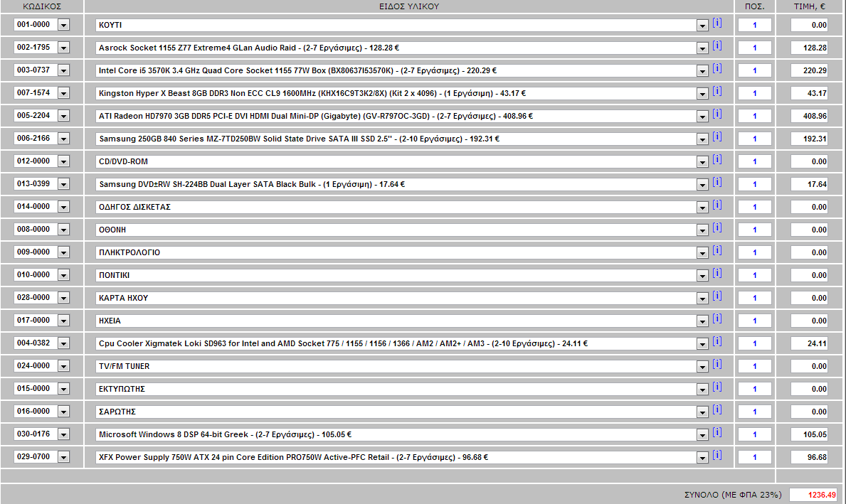The width and height of the screenshot is (846, 504).
Task: Click the ΚΩΔΙΚΟΣ column header
Action: [x=42, y=6]
